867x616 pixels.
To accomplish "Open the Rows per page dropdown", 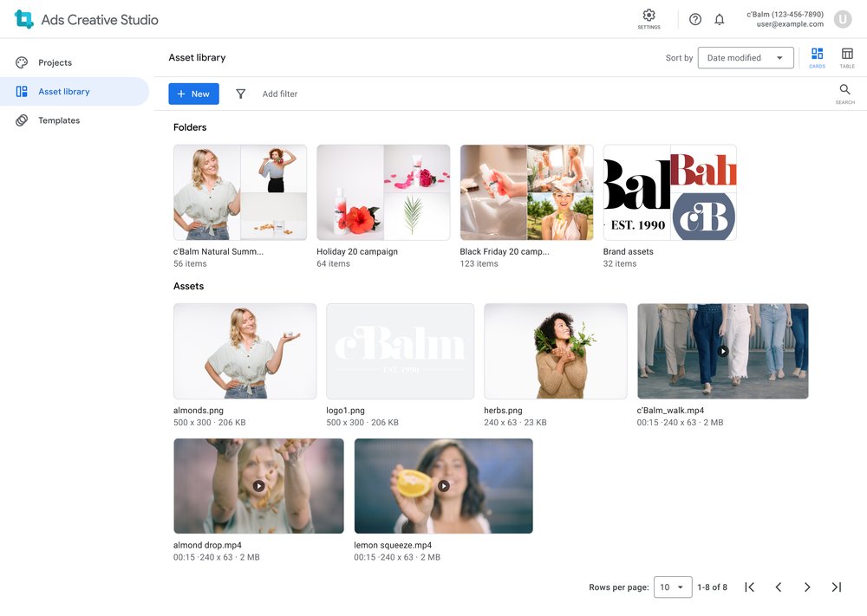I will click(673, 587).
